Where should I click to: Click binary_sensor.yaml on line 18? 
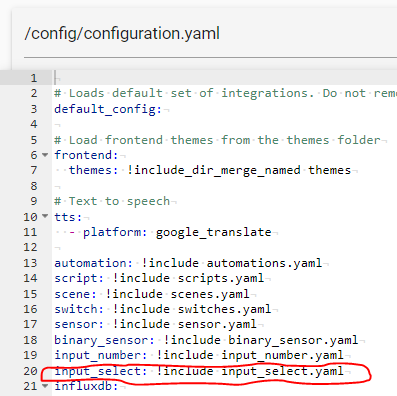coord(293,340)
